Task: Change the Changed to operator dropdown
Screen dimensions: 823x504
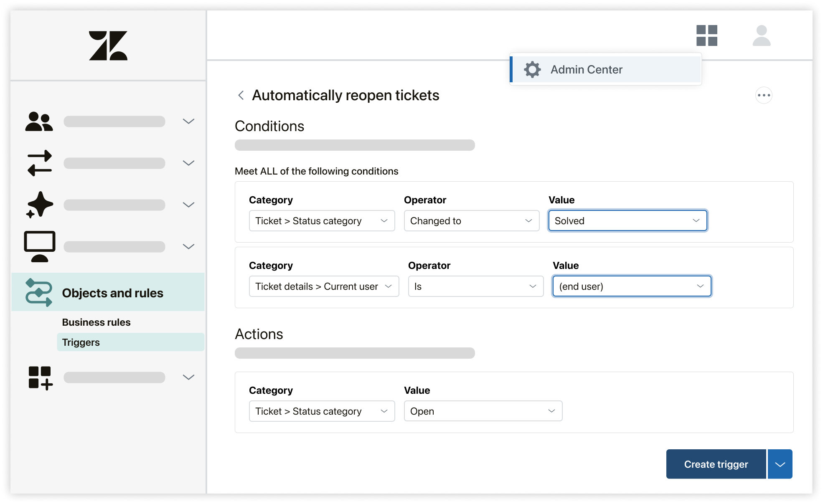Action: pos(471,221)
